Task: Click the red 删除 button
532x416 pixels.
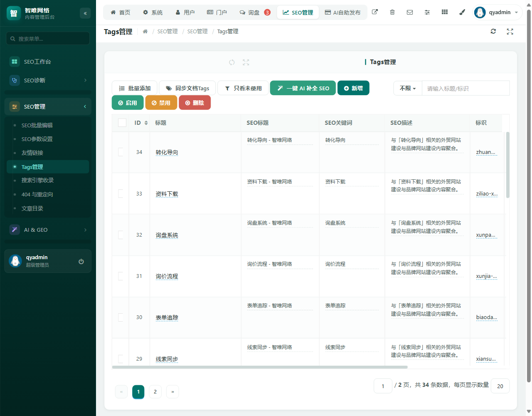Action: click(195, 103)
